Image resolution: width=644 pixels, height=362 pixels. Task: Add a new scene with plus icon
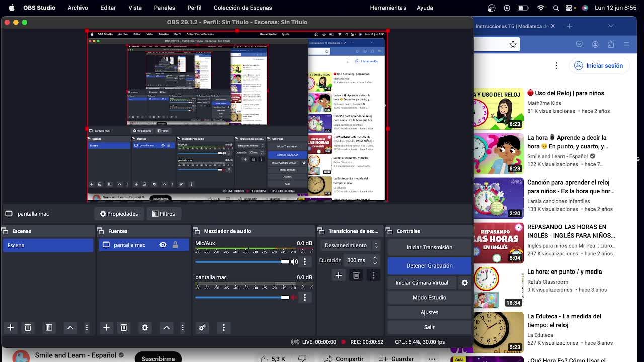coord(10,327)
